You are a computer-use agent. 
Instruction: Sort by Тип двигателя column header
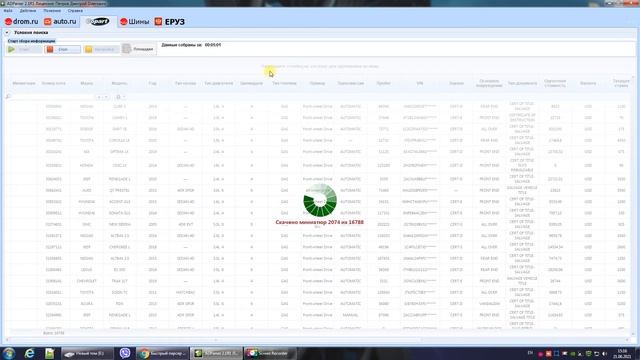pyautogui.click(x=218, y=83)
